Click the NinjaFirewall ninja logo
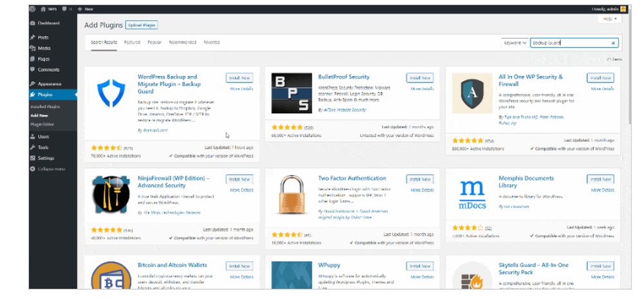 [111, 194]
